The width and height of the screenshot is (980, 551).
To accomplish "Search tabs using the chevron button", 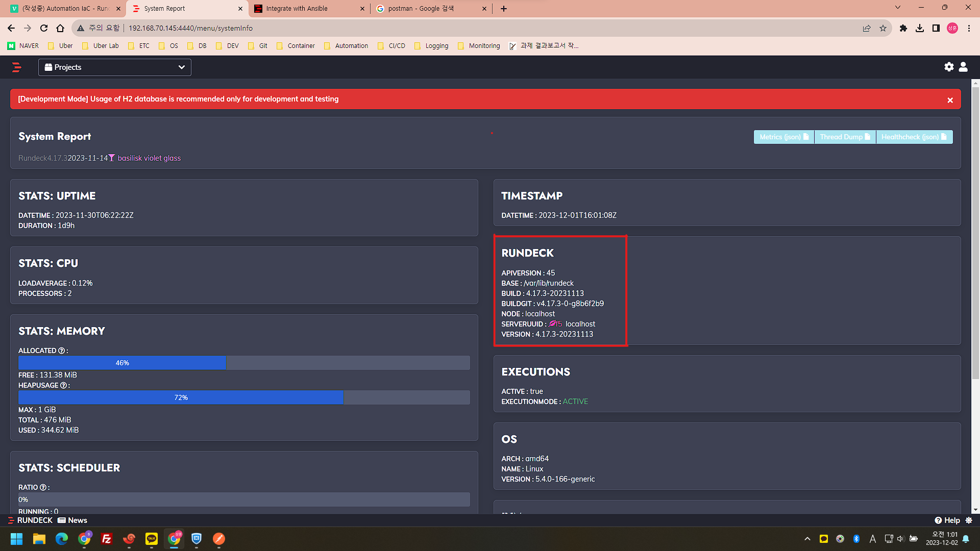I will [x=898, y=8].
